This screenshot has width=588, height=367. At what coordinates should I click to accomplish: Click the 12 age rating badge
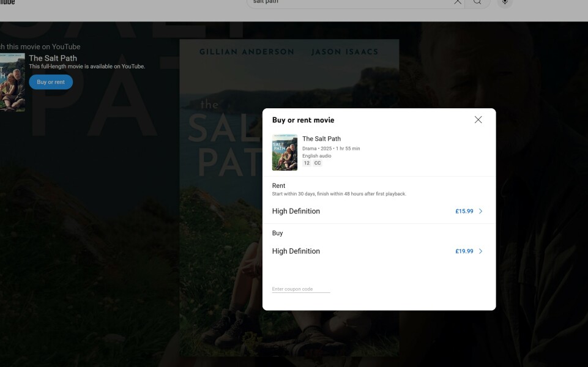pyautogui.click(x=307, y=163)
